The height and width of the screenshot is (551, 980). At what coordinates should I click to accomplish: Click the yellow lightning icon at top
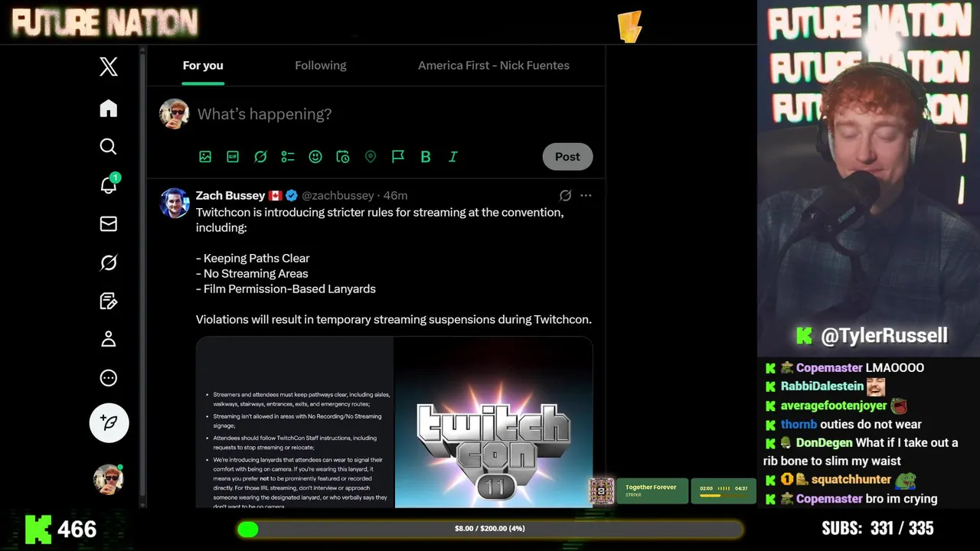coord(629,27)
